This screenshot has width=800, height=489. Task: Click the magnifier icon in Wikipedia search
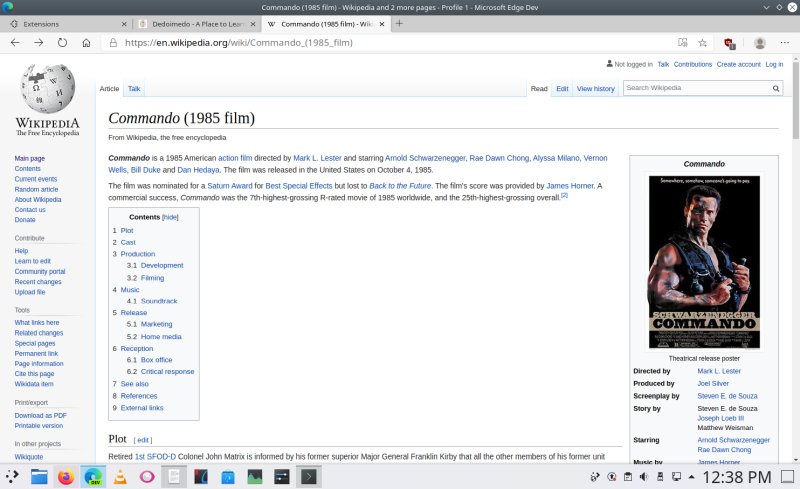tap(775, 88)
